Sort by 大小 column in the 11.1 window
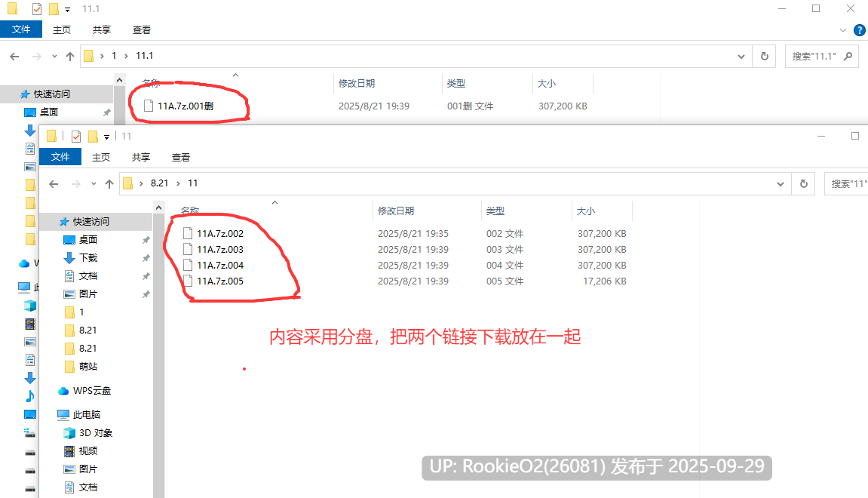 tap(547, 84)
